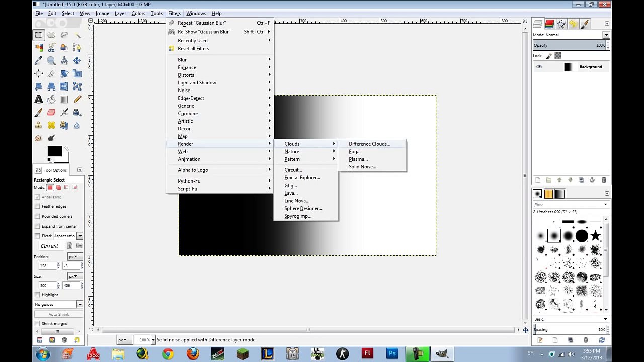Select the Scissors Select tool
Viewport: 644px width, 362px height.
point(51,48)
